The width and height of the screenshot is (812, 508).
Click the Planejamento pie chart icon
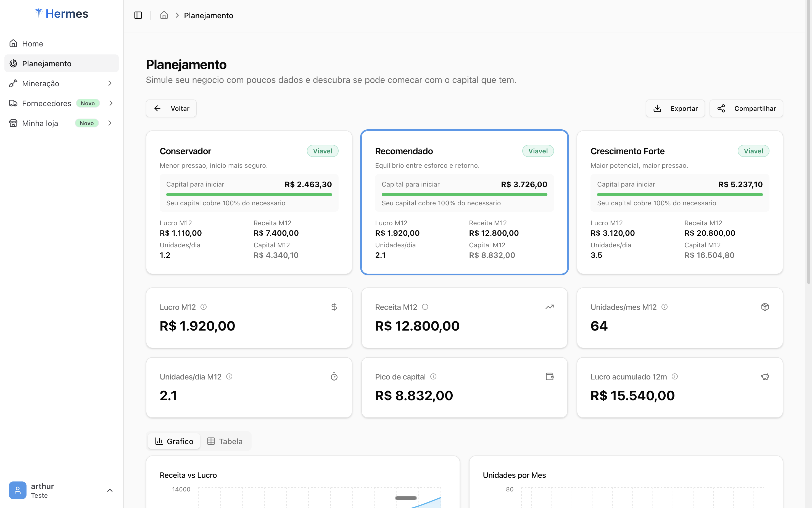tap(14, 63)
